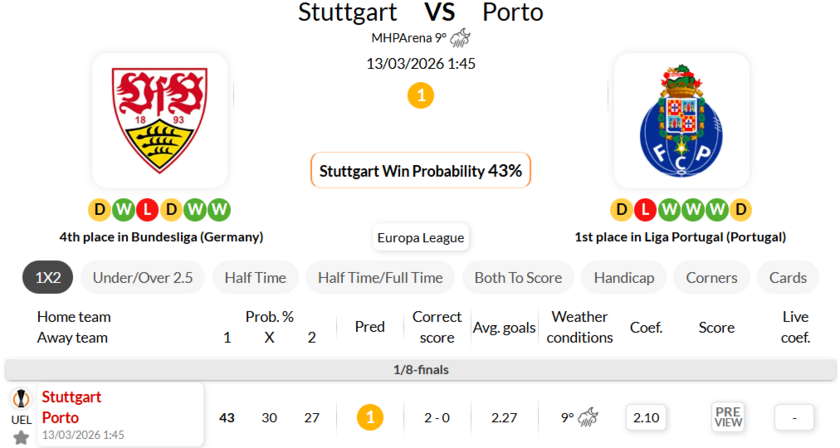
Task: Click Stuttgart's red L form badge
Action: tap(147, 210)
